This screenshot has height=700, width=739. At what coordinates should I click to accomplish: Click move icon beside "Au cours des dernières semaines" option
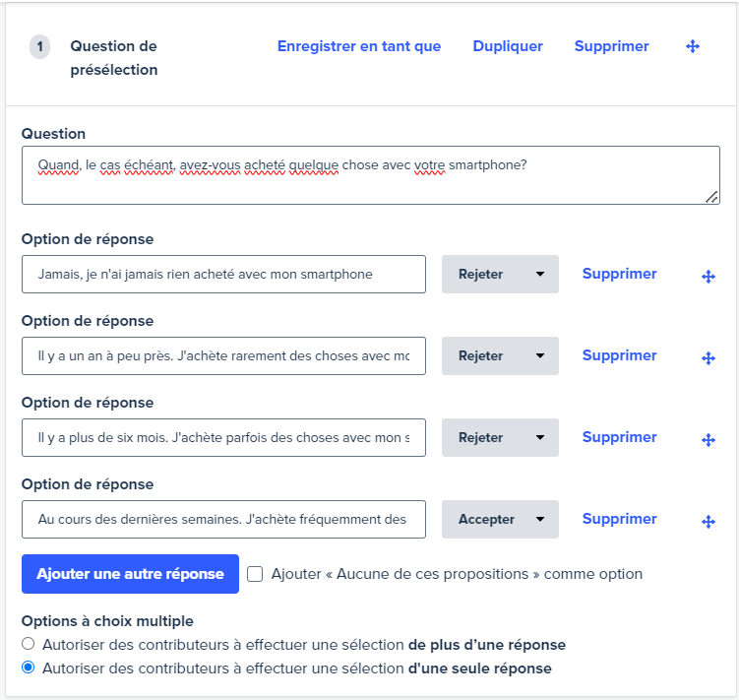pos(708,522)
